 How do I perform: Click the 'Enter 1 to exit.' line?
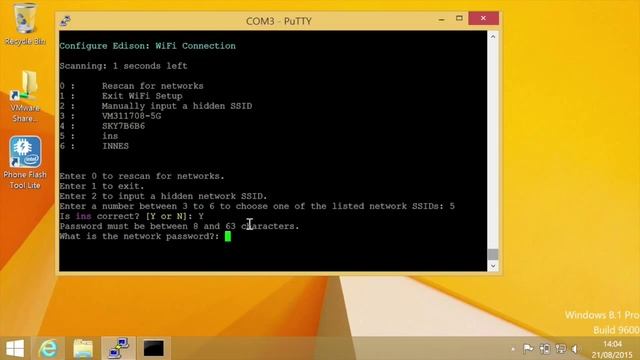102,186
